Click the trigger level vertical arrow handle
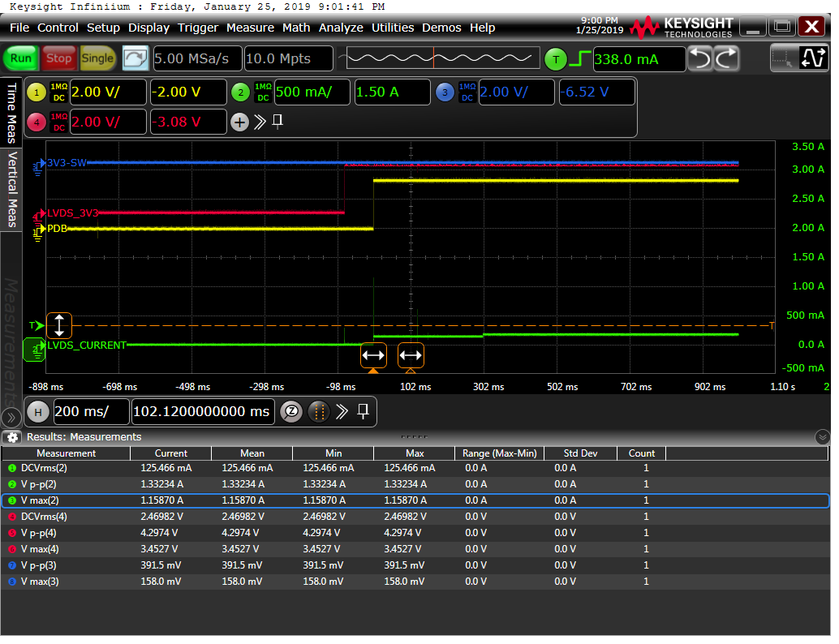This screenshot has width=839, height=644. [x=59, y=326]
